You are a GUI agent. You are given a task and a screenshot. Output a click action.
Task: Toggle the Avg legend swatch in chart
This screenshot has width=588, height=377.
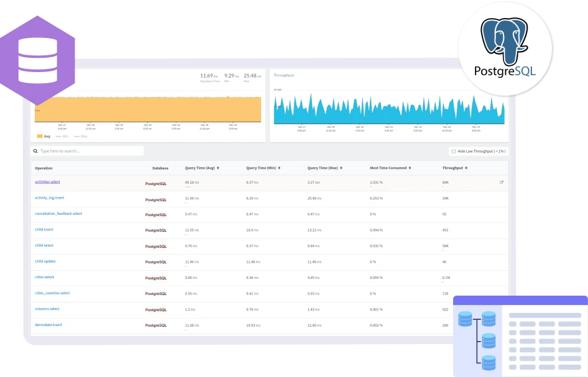(39, 137)
